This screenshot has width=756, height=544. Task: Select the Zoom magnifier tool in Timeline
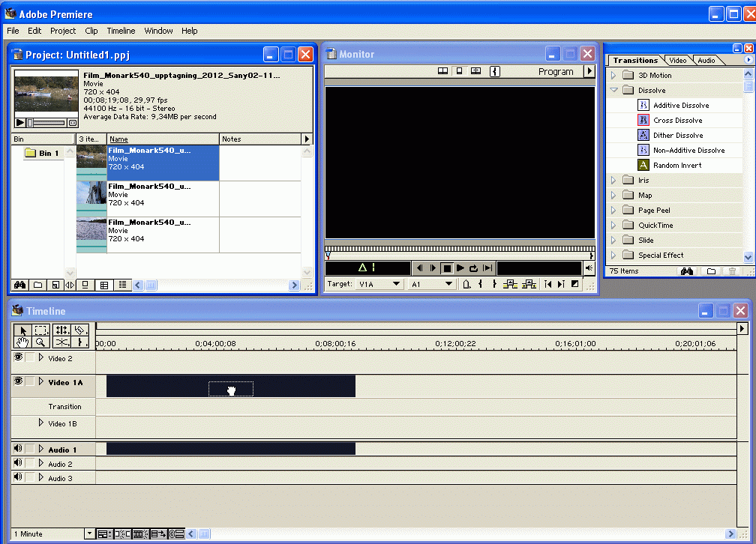coord(41,342)
